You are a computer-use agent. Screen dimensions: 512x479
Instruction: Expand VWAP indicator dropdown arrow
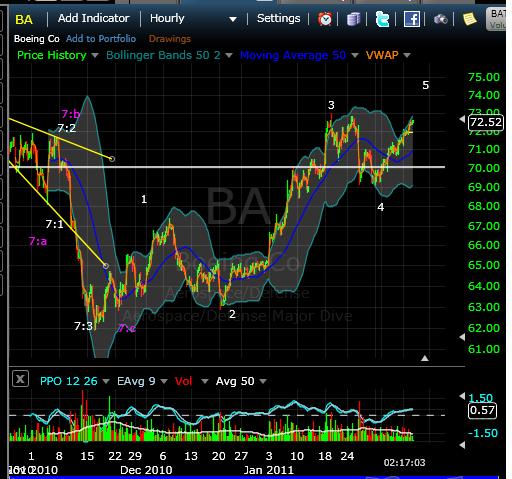[x=407, y=55]
